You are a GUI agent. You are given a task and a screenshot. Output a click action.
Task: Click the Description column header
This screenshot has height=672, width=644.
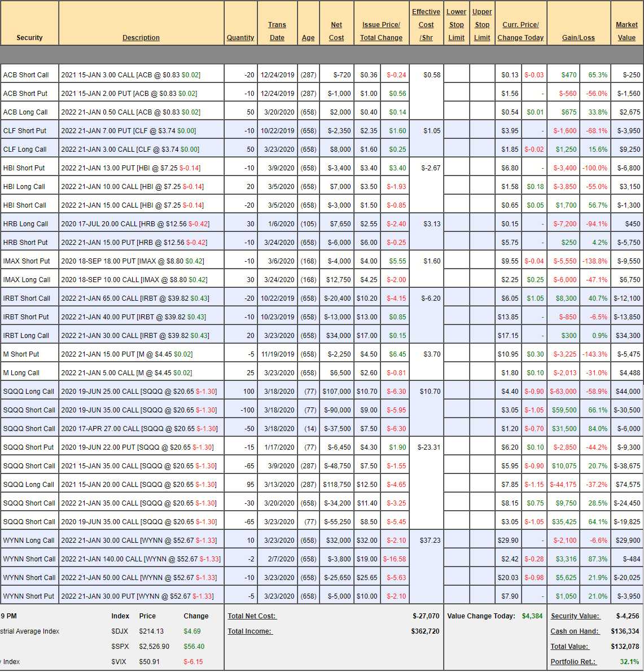141,38
